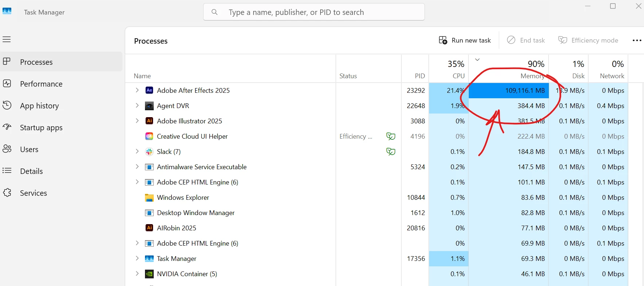Click PID 10844 cell

pos(416,198)
